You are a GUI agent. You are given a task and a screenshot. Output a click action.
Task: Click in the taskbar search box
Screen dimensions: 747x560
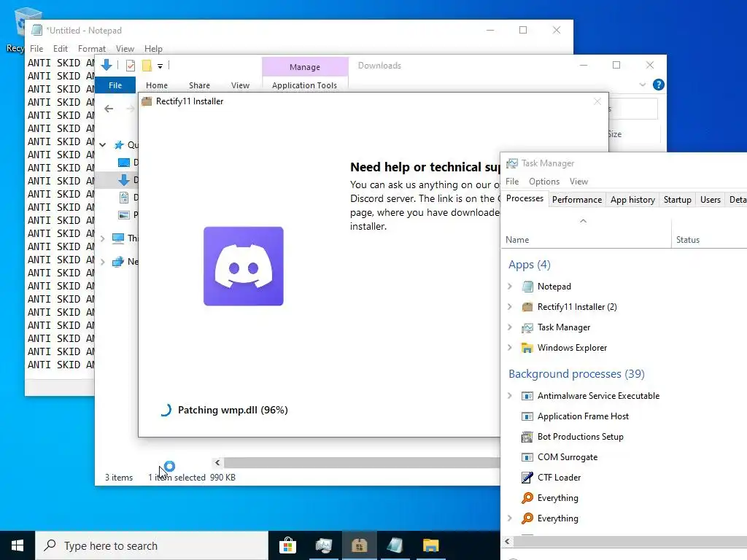[x=152, y=545]
